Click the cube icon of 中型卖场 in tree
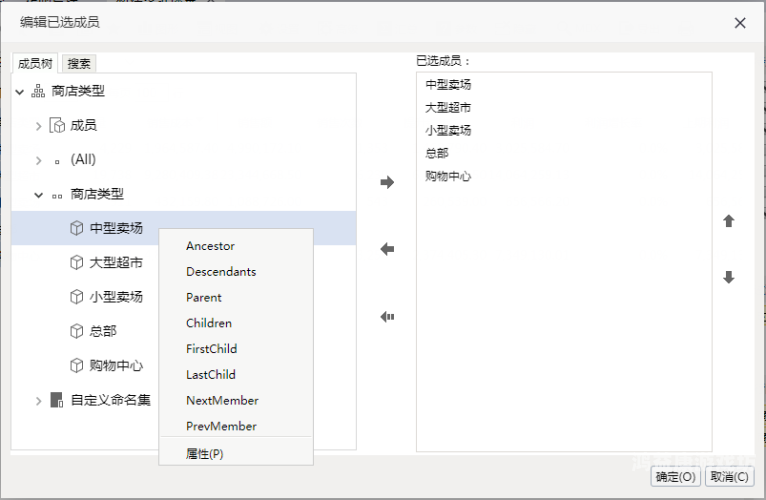Viewport: 766px width, 500px height. pyautogui.click(x=77, y=228)
